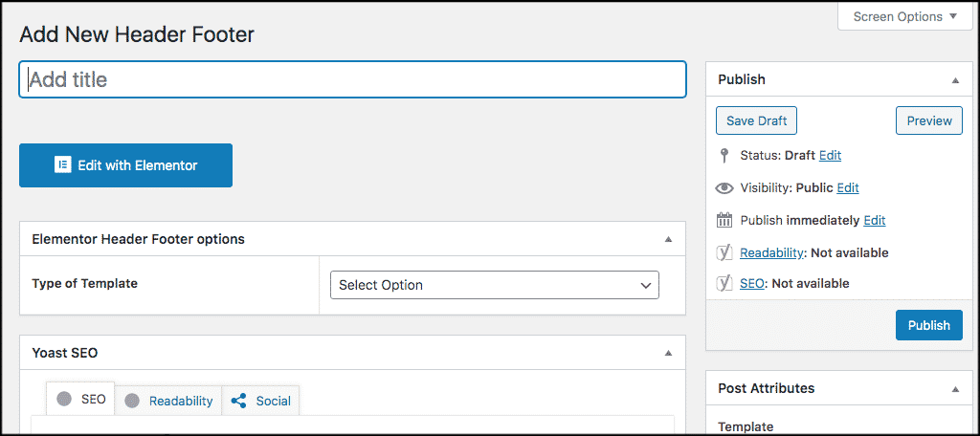This screenshot has height=436, width=980.
Task: Switch to the Social tab
Action: point(260,401)
